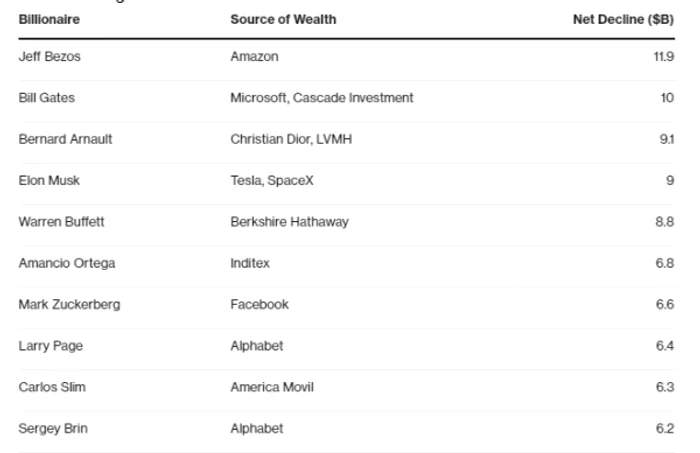Click the Source of Wealth column header
Screen dimensions: 700x453
point(283,20)
